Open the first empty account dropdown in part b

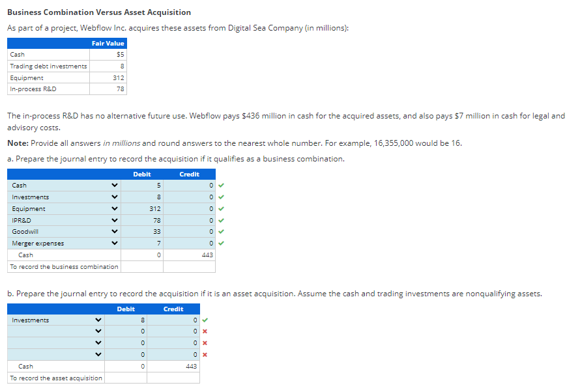[56, 331]
